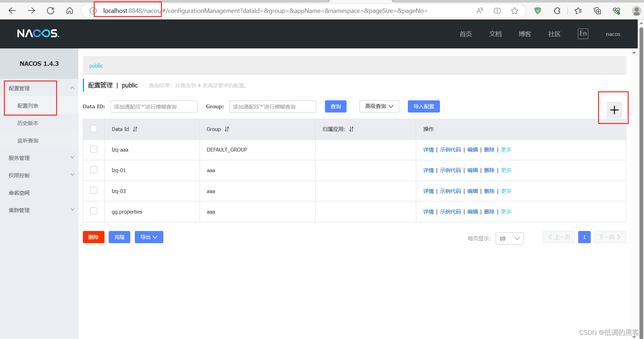This screenshot has height=339, width=644.
Task: Open split screen icon in address bar
Action: [x=497, y=11]
